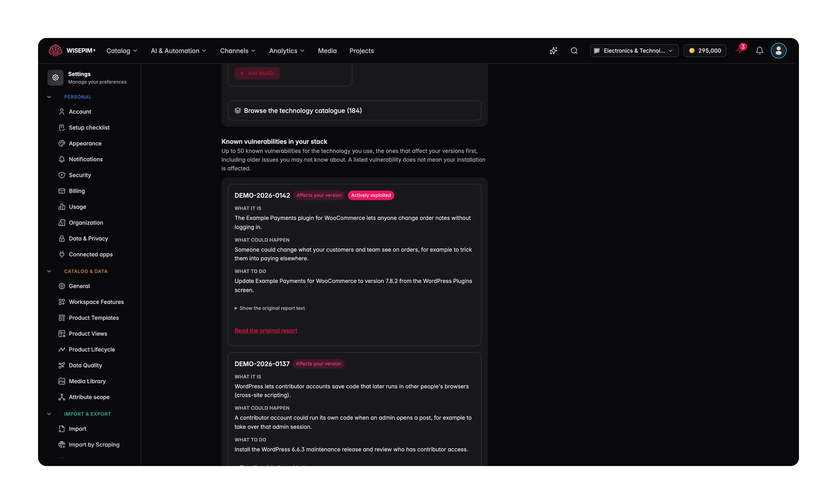Click the Workspace Features grid icon
The image size is (837, 504).
pyautogui.click(x=62, y=302)
